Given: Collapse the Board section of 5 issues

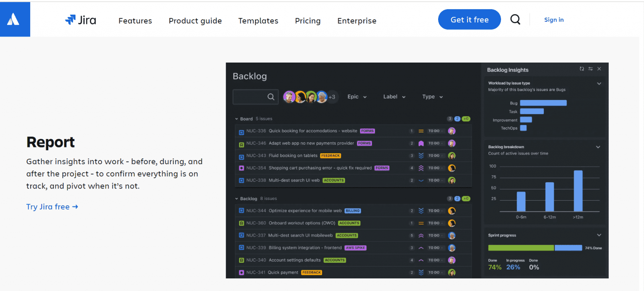Looking at the screenshot, I should coord(236,119).
